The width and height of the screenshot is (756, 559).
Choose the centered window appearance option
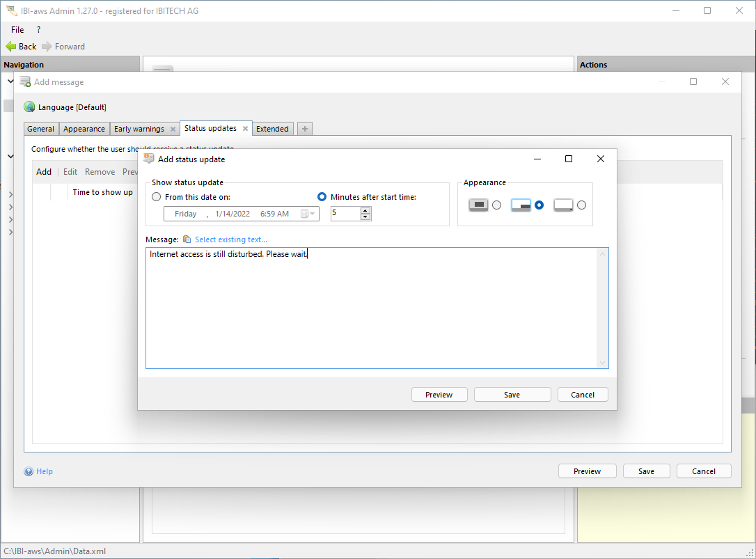(496, 205)
